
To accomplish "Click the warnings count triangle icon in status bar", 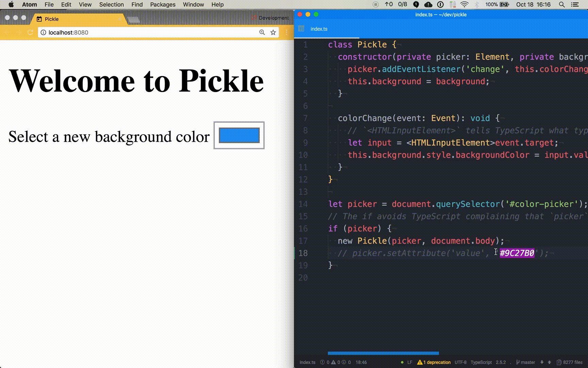I will click(334, 362).
